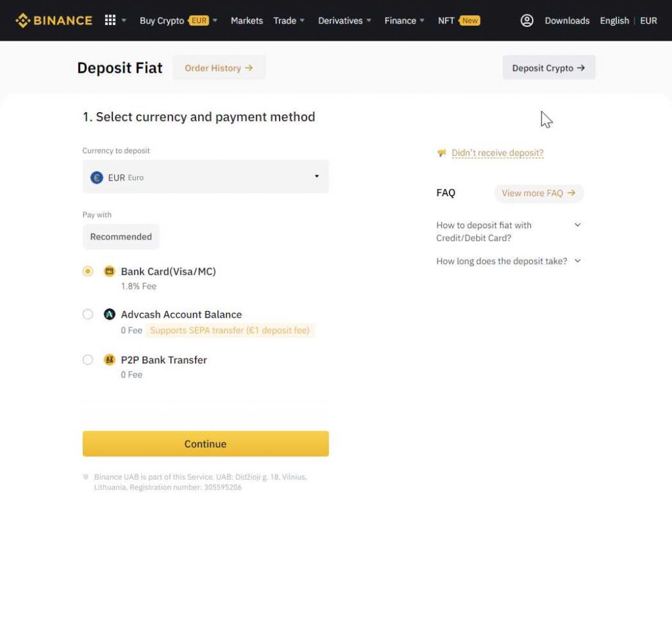View more FAQ entries
This screenshot has height=620, width=672.
coord(539,194)
